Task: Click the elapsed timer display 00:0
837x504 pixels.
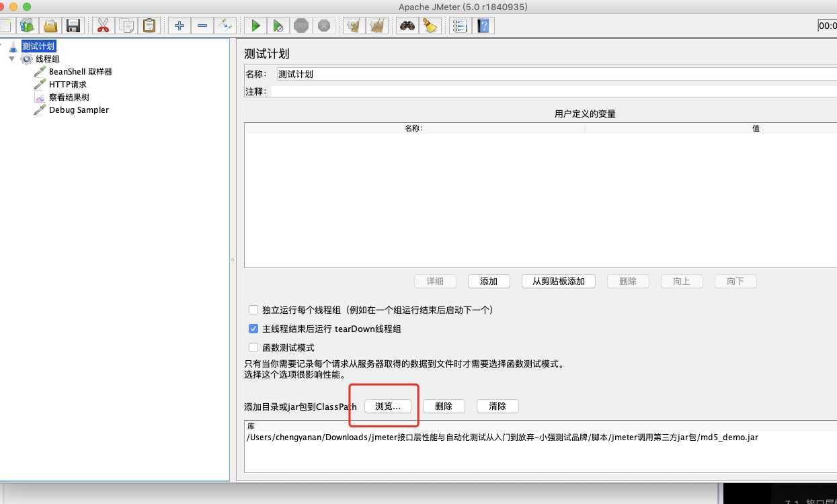Action: click(827, 26)
